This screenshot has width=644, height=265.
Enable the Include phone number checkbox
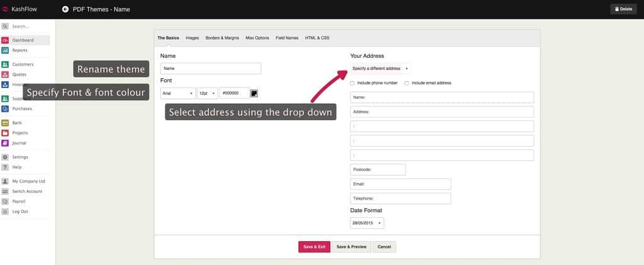coord(353,83)
